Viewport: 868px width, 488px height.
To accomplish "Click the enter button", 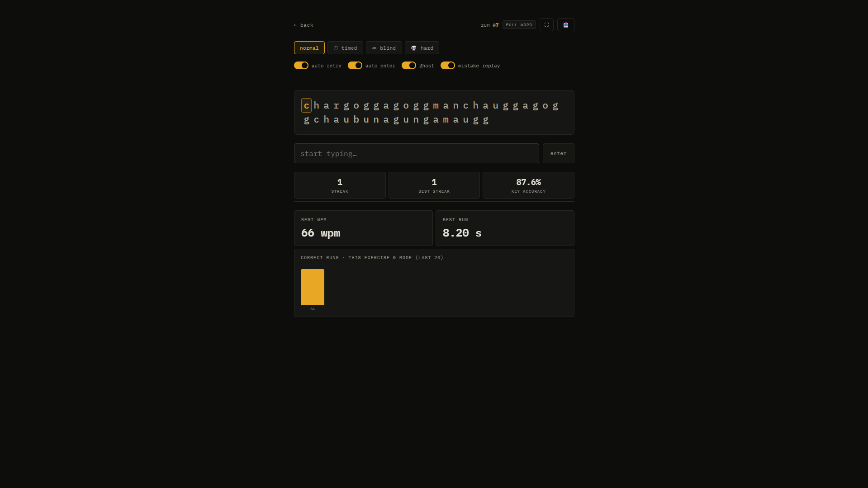I will pyautogui.click(x=558, y=153).
